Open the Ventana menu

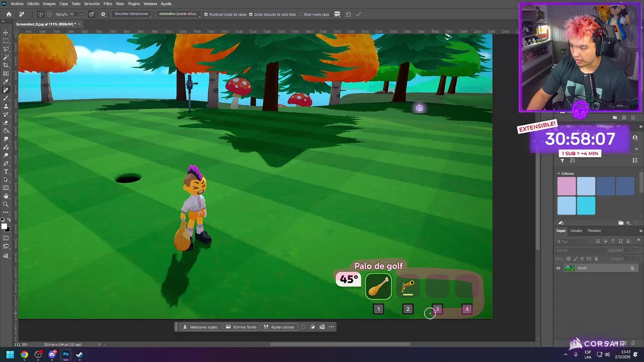[x=150, y=4]
